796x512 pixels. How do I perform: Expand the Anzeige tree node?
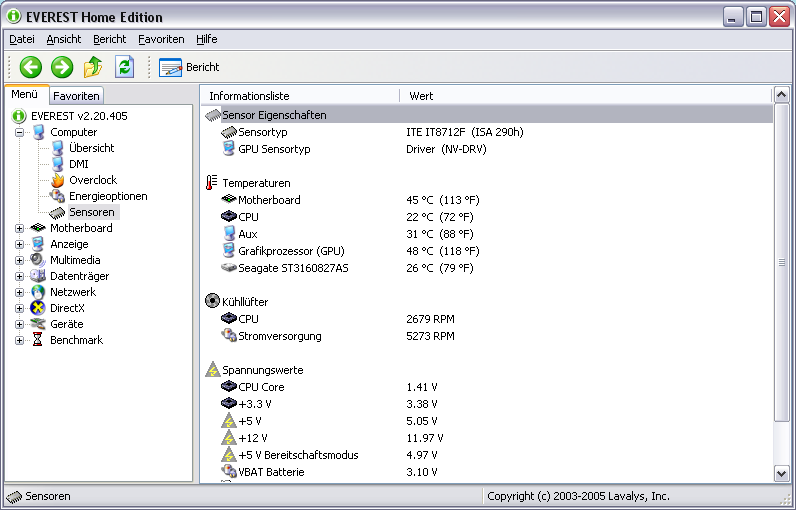[x=19, y=245]
